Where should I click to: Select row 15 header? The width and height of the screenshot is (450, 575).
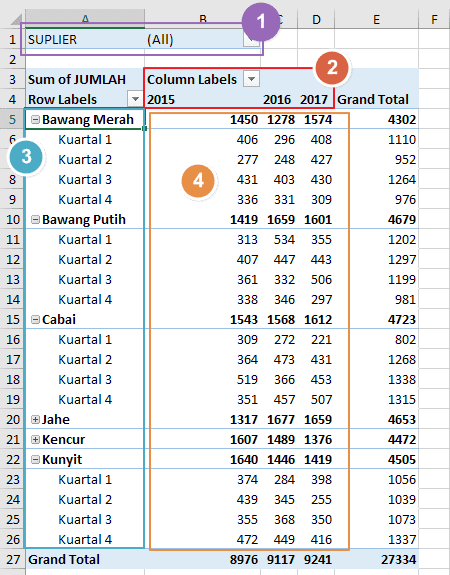coord(12,320)
